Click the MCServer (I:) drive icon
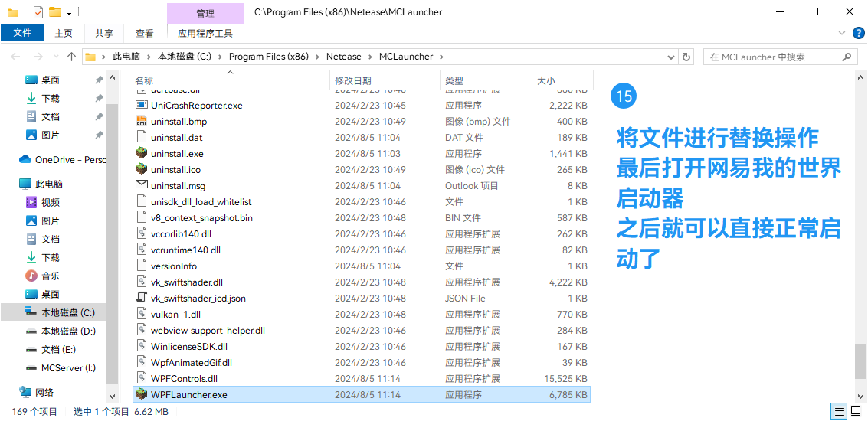The height and width of the screenshot is (421, 868). pyautogui.click(x=31, y=368)
